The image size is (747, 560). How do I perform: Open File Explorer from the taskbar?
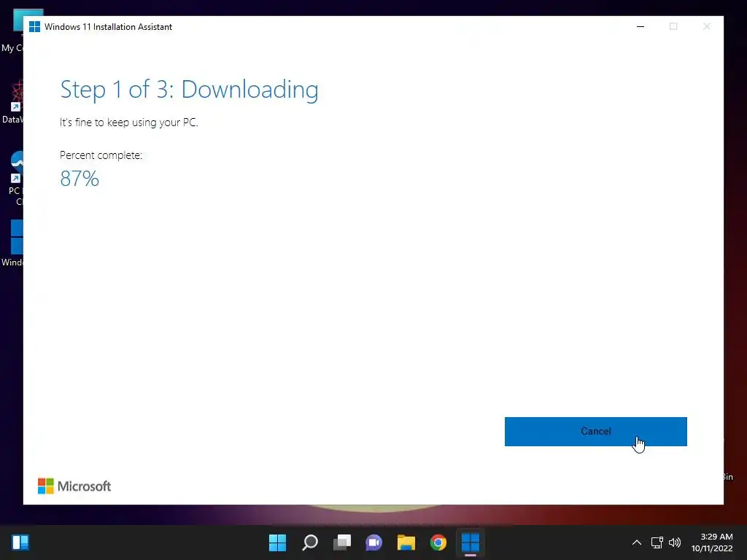(406, 542)
